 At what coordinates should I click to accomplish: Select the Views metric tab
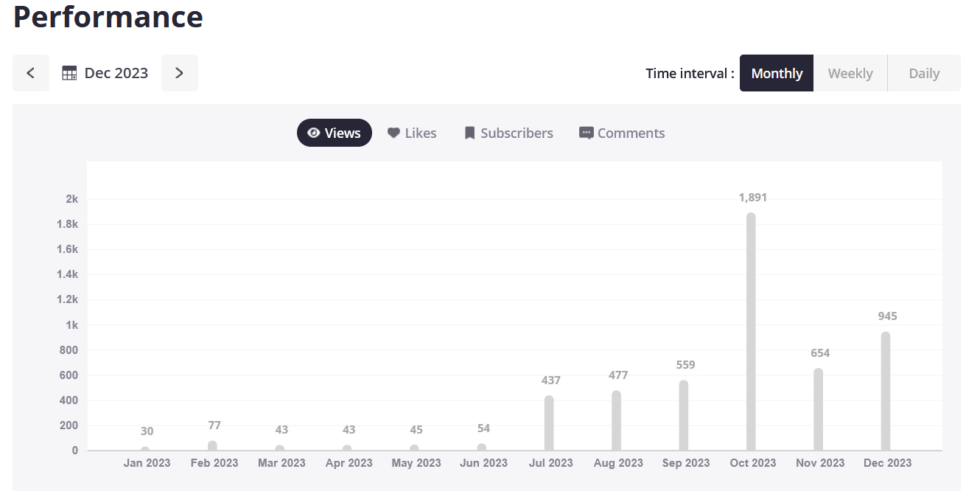click(x=335, y=133)
